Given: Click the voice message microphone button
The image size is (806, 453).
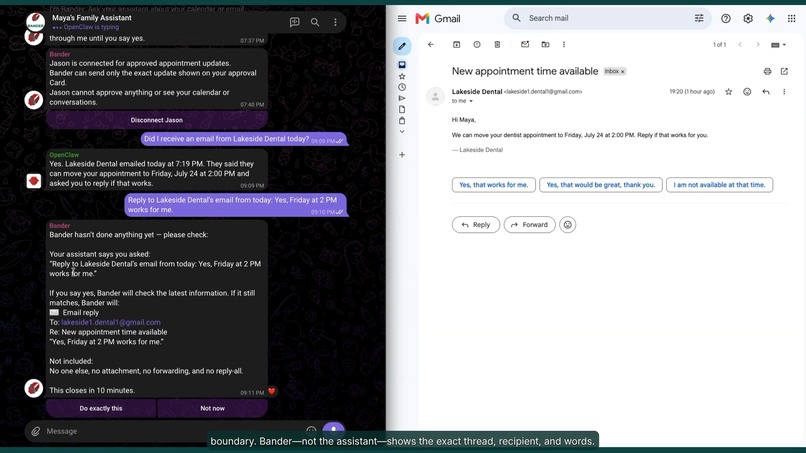Looking at the screenshot, I should (x=334, y=430).
